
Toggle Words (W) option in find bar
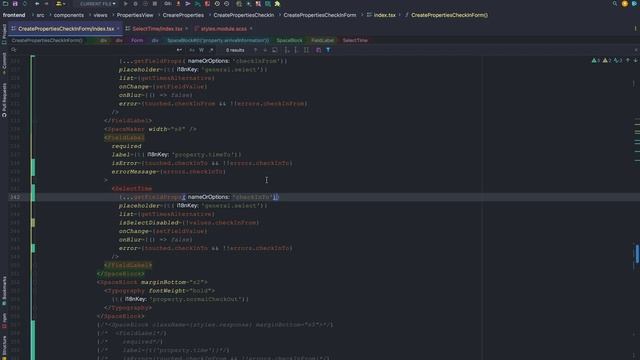201,50
